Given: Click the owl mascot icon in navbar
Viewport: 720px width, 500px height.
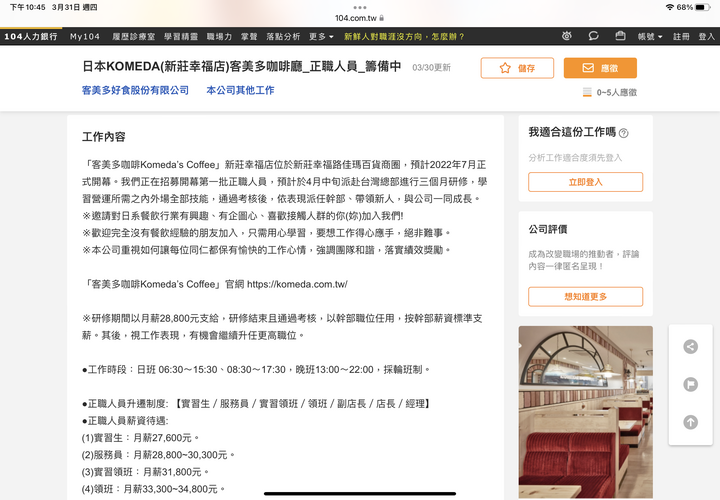Looking at the screenshot, I should point(567,36).
